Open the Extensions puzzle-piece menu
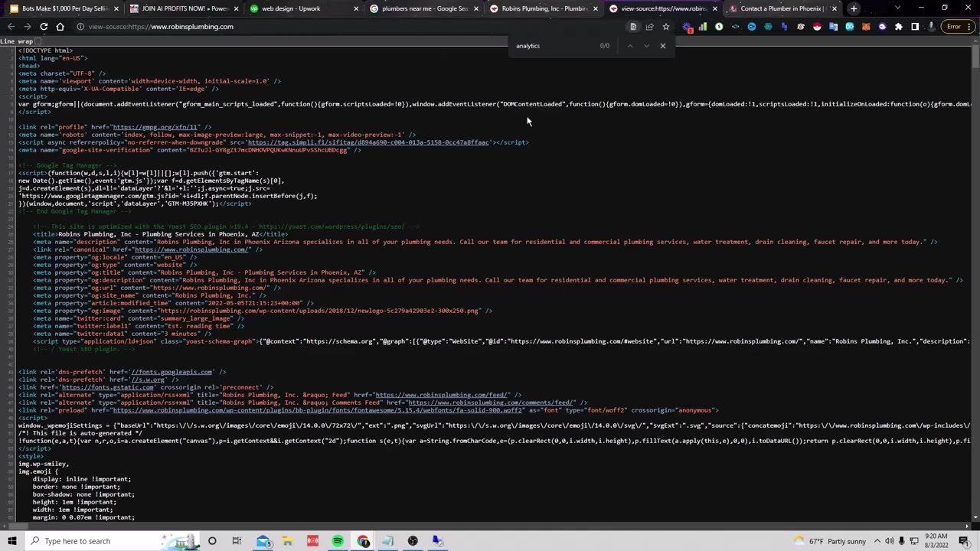Image resolution: width=980 pixels, height=551 pixels. [898, 27]
